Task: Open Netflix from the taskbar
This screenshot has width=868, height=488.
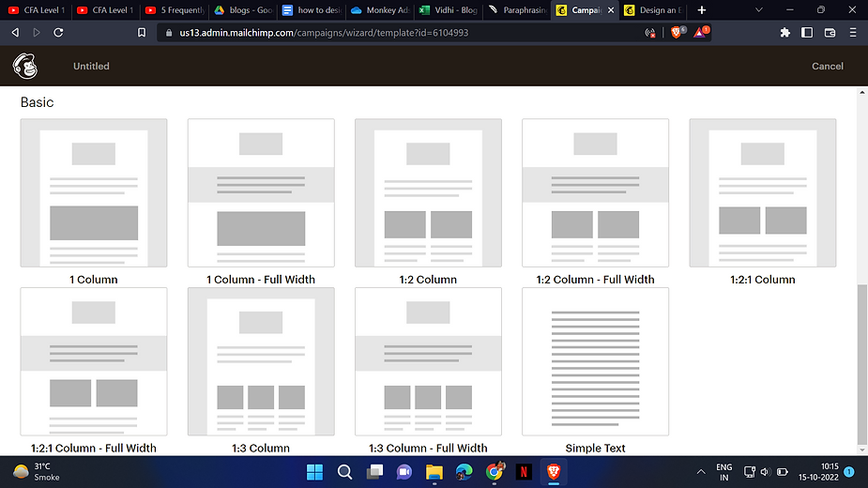Action: click(523, 472)
